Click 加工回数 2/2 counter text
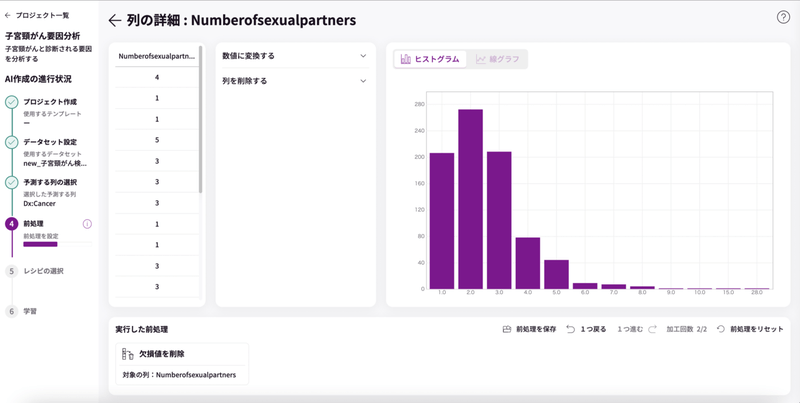 687,330
